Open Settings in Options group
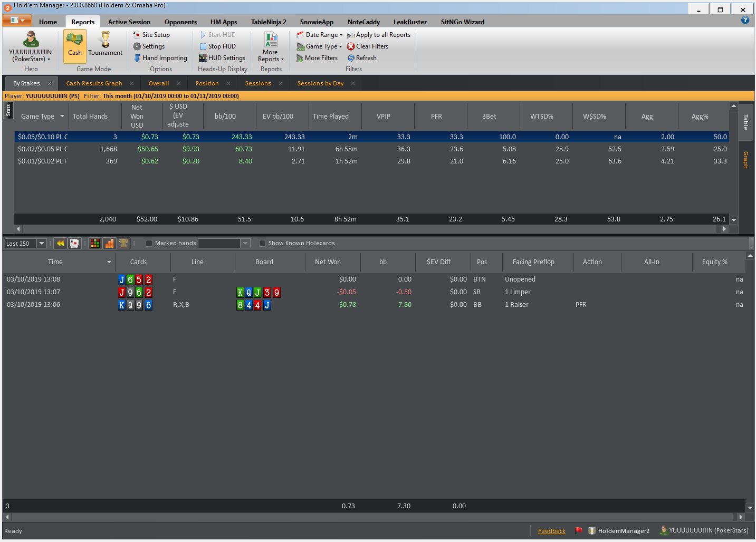This screenshot has height=542, width=756. (x=149, y=46)
